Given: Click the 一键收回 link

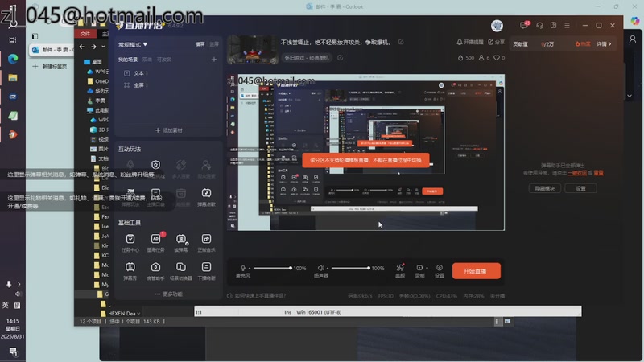Looking at the screenshot, I should pyautogui.click(x=576, y=173).
